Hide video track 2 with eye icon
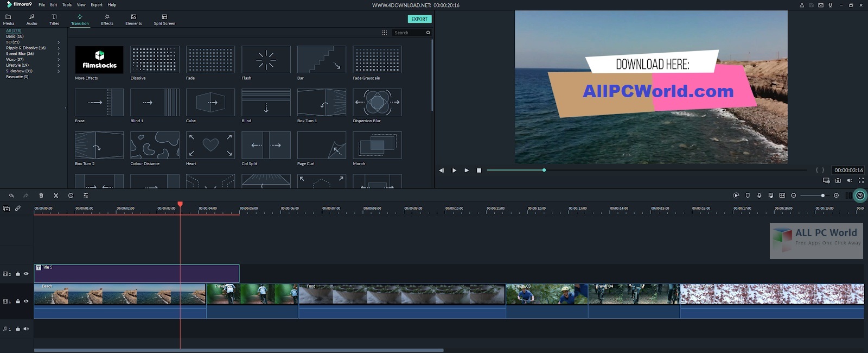868x353 pixels. point(26,274)
